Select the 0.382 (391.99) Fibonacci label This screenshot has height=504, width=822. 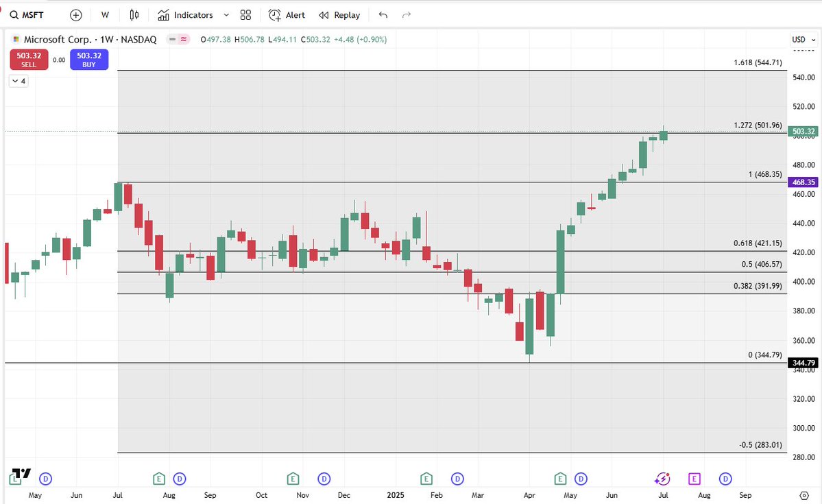(758, 287)
